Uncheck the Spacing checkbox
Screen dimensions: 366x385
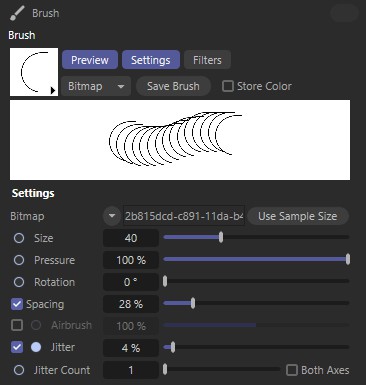[x=17, y=304]
